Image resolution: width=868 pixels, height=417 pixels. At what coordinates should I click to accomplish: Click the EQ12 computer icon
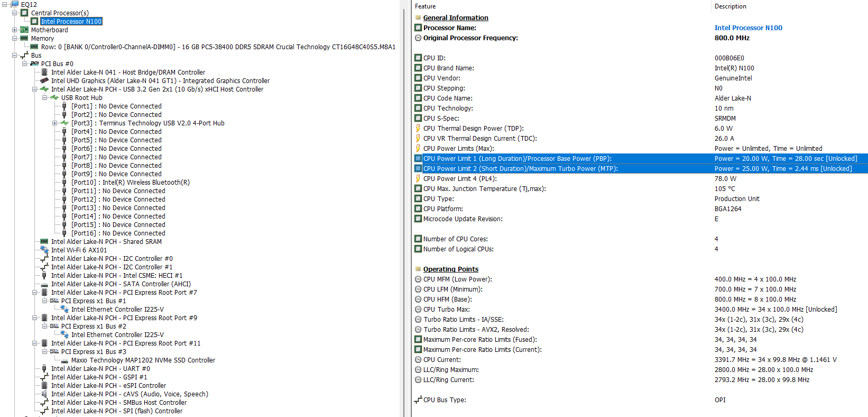pyautogui.click(x=14, y=4)
